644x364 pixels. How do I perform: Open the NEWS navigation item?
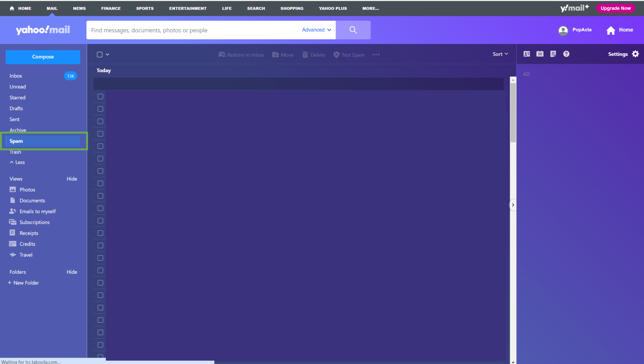point(79,8)
